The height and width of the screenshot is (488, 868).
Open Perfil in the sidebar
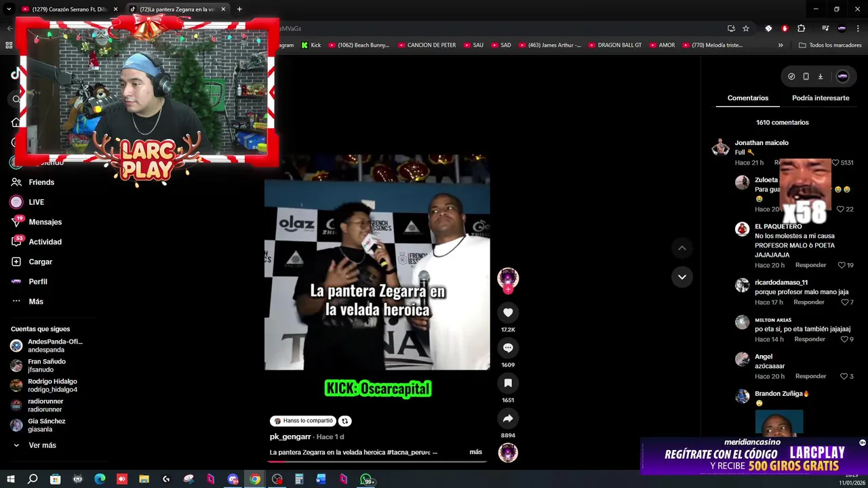[x=38, y=281]
